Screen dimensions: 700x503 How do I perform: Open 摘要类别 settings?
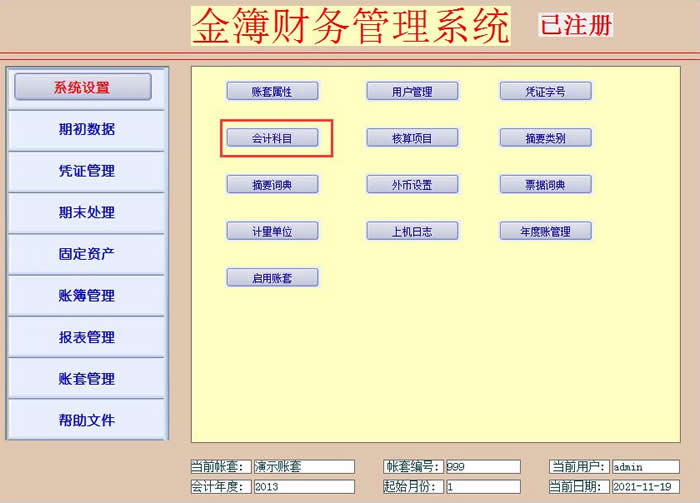[546, 138]
